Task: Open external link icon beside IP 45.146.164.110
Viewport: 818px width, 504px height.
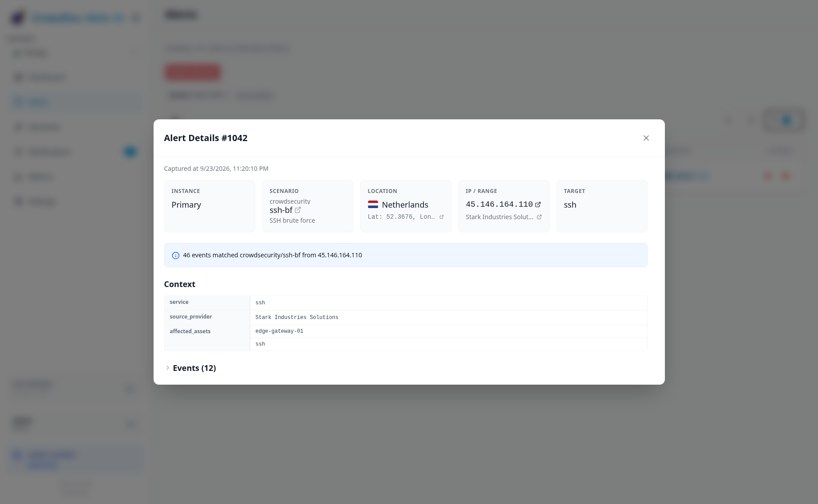Action: click(537, 205)
